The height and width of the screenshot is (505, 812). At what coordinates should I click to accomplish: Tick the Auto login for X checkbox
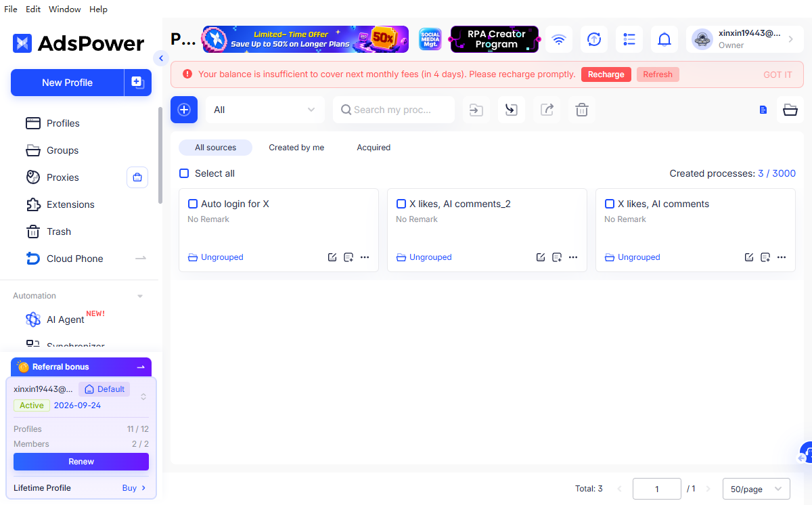point(193,204)
